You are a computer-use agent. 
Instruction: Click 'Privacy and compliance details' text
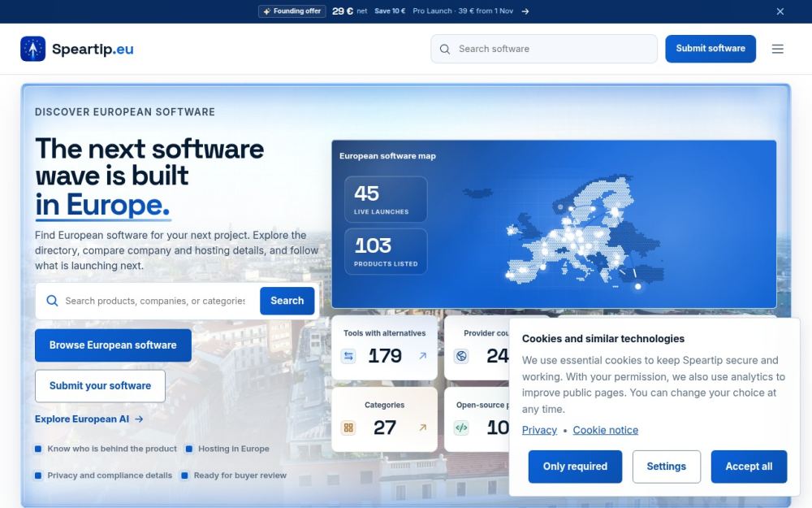[110, 475]
